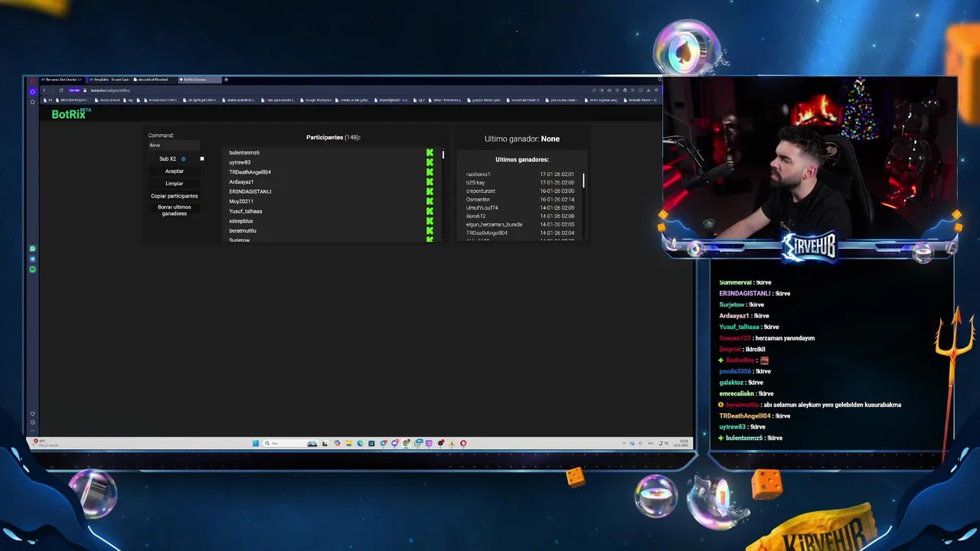Click the Kick icon beside uytrew83 participant
This screenshot has width=980, height=551.
430,162
